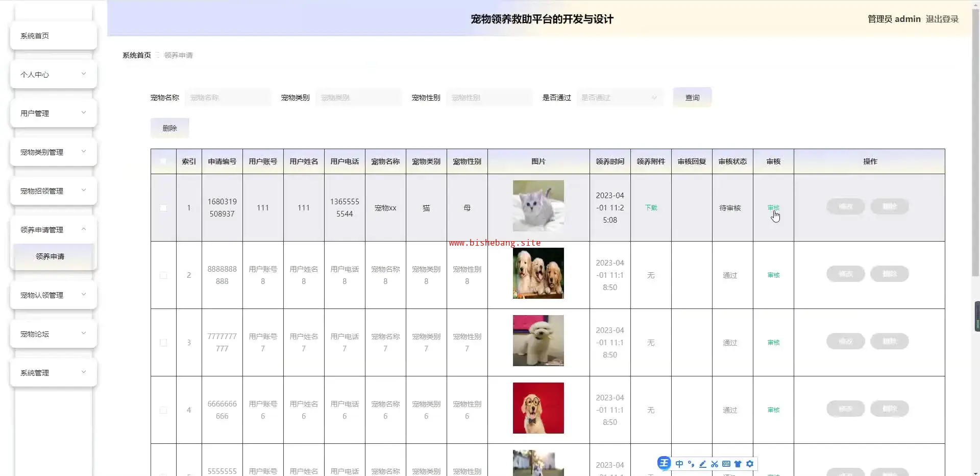Check the row with application number 6666666666
980x476 pixels.
(x=163, y=410)
